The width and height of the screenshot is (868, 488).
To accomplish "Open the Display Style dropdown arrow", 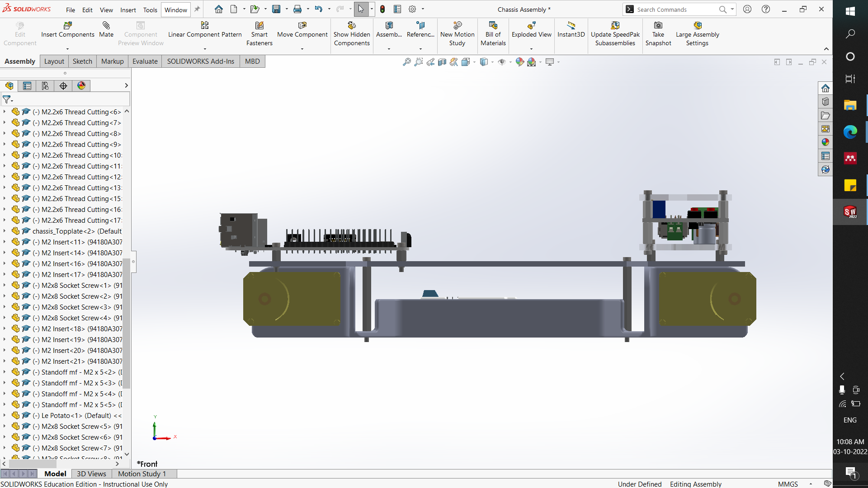I will coord(492,62).
